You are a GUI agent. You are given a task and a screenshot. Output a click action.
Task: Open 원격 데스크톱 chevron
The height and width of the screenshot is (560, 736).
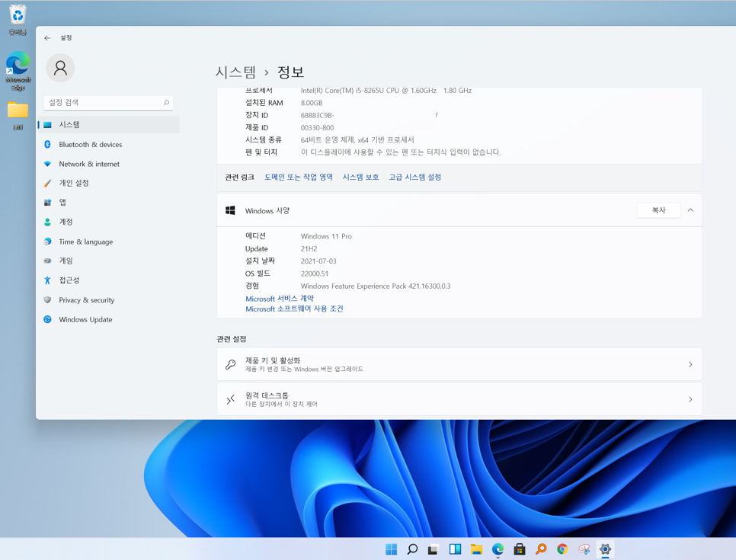pyautogui.click(x=690, y=399)
